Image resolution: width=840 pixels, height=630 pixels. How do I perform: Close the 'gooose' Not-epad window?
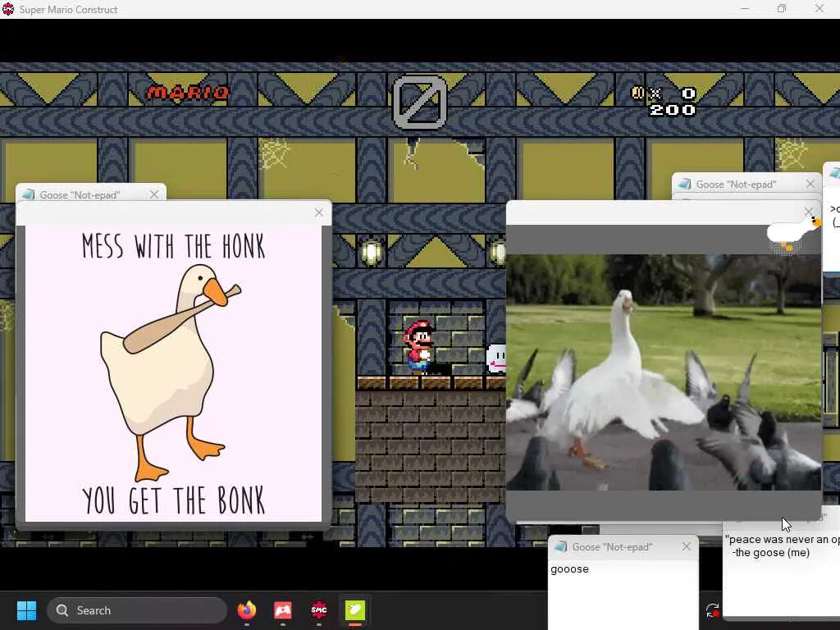tap(687, 546)
